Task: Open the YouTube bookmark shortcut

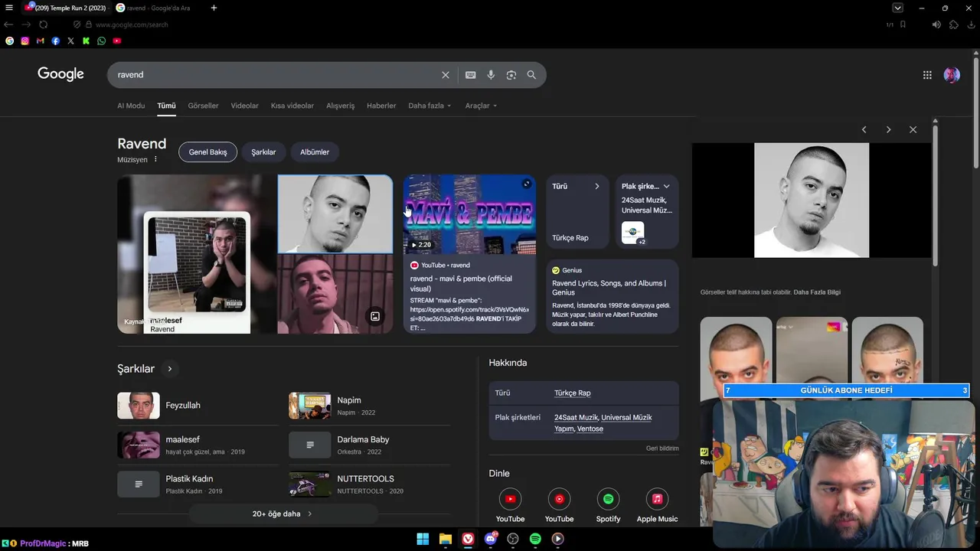Action: 116,41
